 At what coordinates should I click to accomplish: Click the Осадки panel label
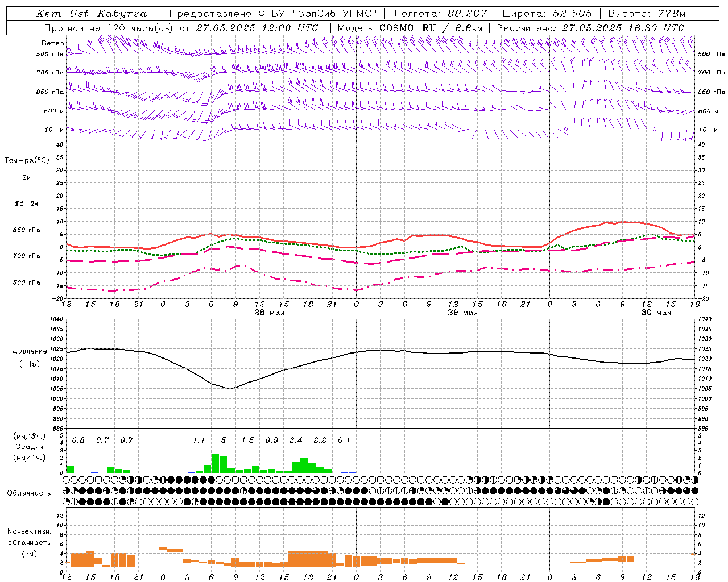29,447
